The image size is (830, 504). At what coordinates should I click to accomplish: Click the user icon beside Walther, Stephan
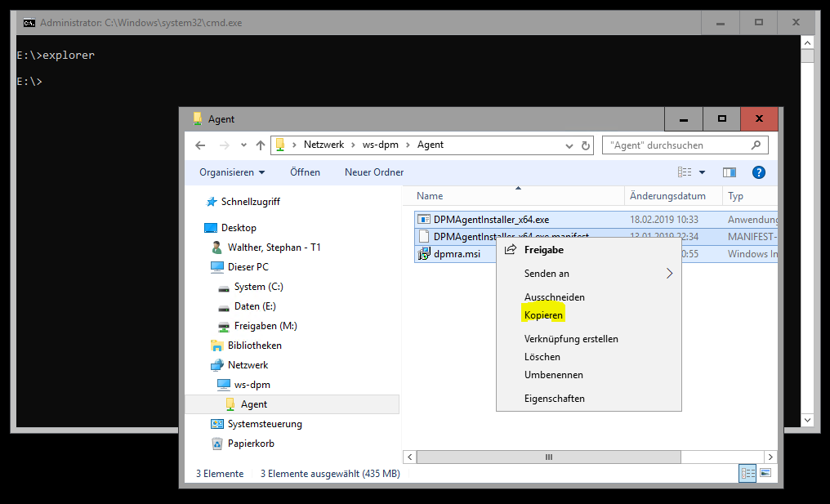217,248
